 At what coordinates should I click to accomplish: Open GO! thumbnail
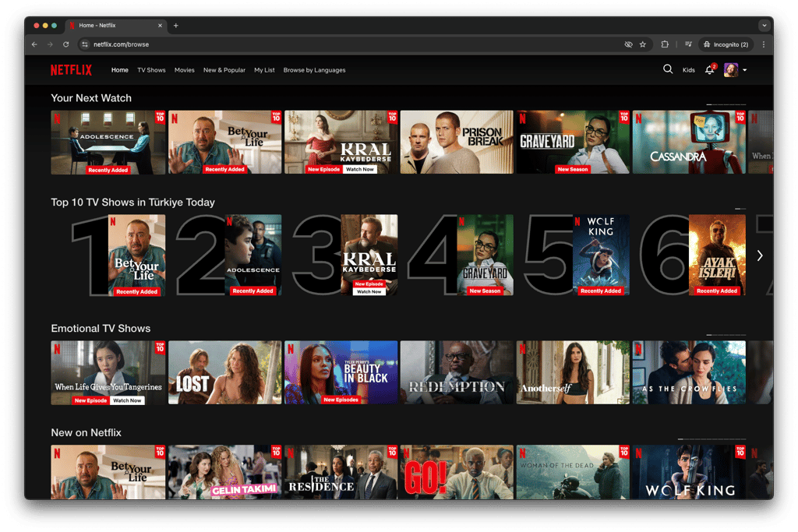point(457,472)
